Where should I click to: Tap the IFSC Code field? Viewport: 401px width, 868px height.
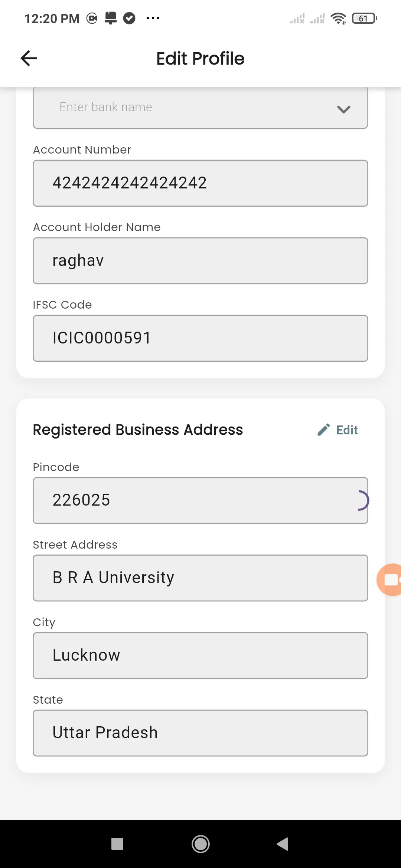tap(200, 338)
